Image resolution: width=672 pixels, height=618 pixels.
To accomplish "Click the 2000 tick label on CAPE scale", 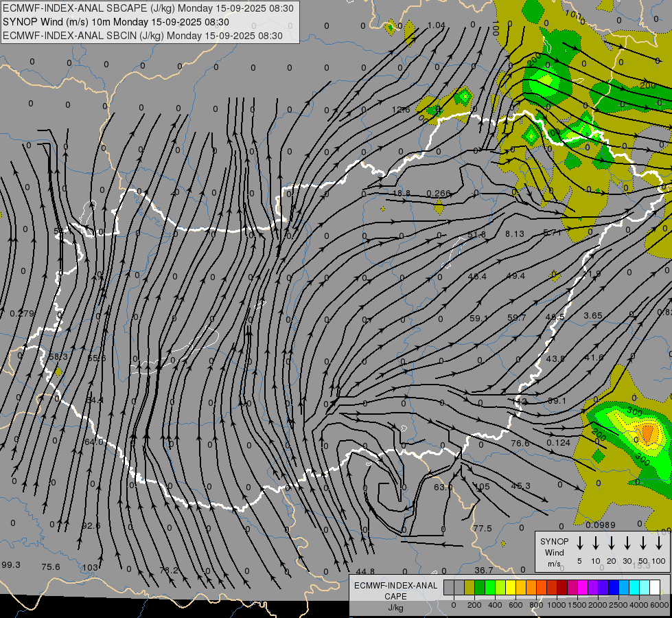I will click(x=598, y=605).
